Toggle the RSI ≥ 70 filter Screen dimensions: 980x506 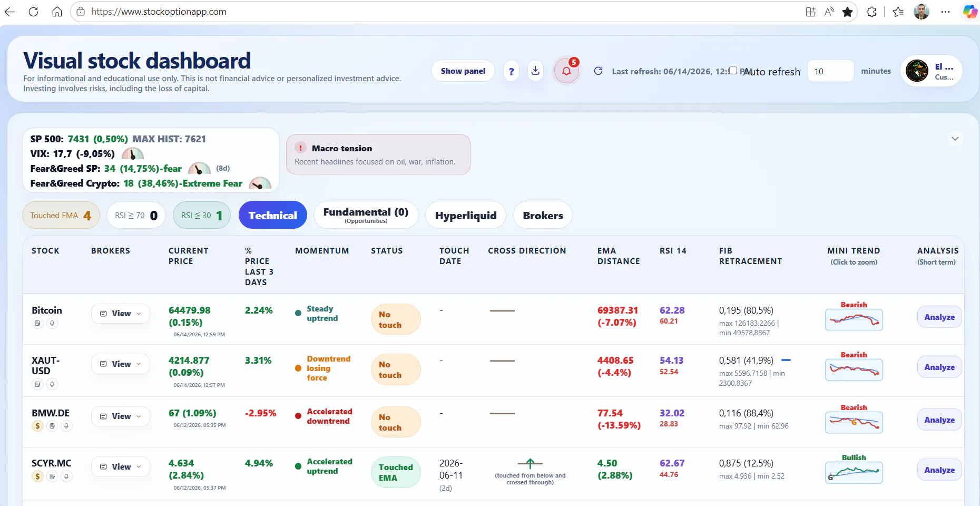click(x=136, y=215)
